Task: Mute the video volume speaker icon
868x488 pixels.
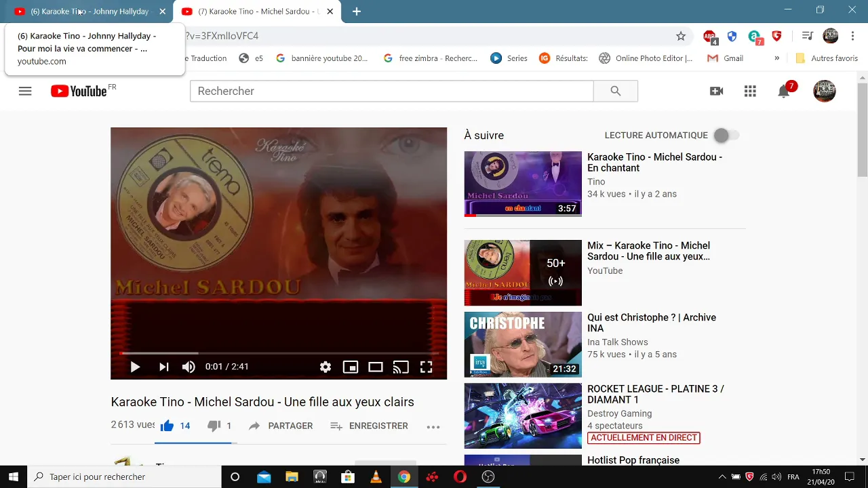Action: [189, 367]
